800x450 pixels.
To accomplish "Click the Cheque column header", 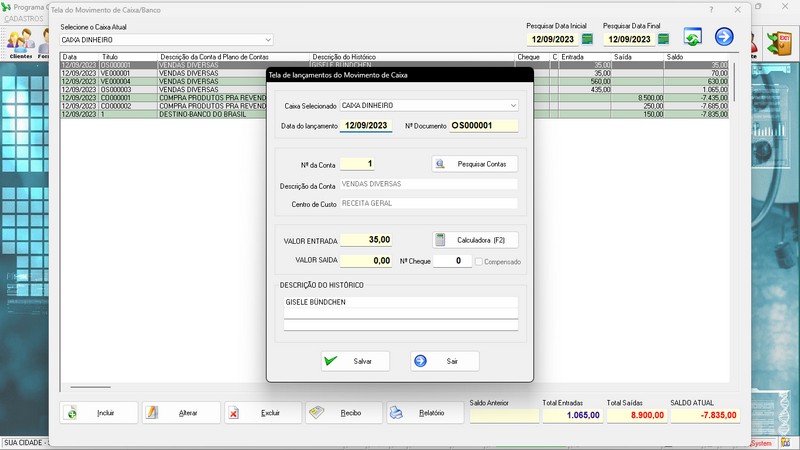I will coord(532,57).
